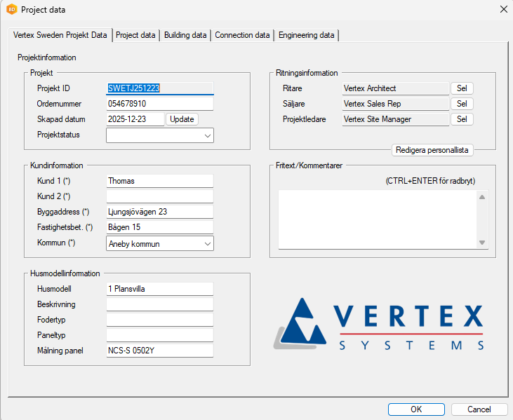Cancel the Project data dialog
Screen dimensions: 513x420
(x=479, y=409)
